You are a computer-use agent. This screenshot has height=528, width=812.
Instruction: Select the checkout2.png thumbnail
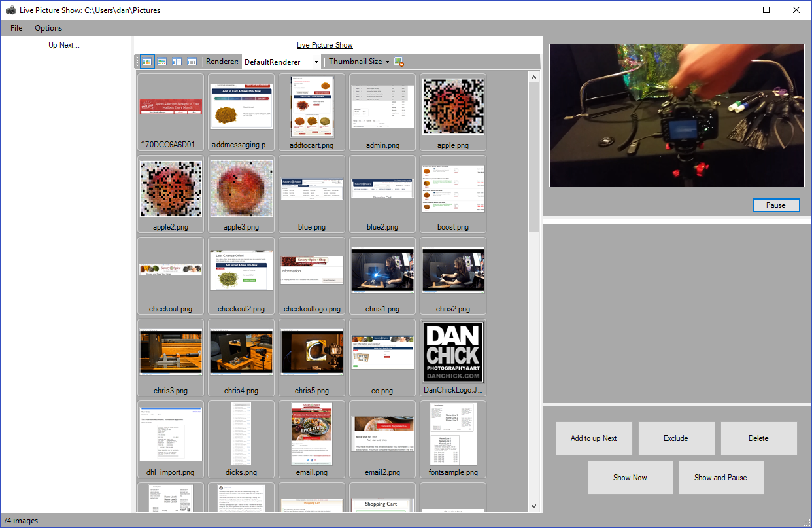241,275
